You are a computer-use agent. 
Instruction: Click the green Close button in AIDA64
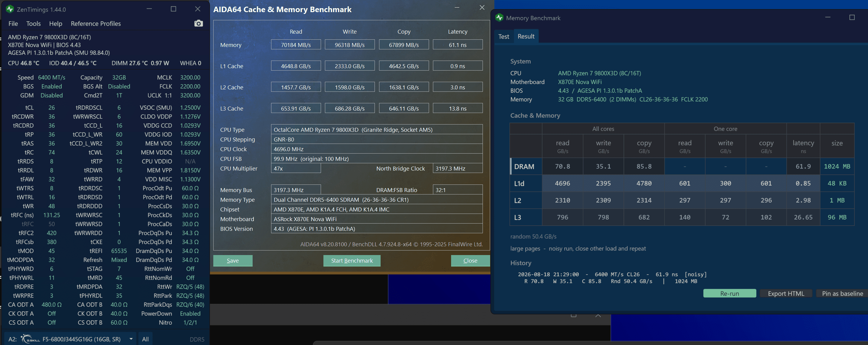click(x=470, y=261)
